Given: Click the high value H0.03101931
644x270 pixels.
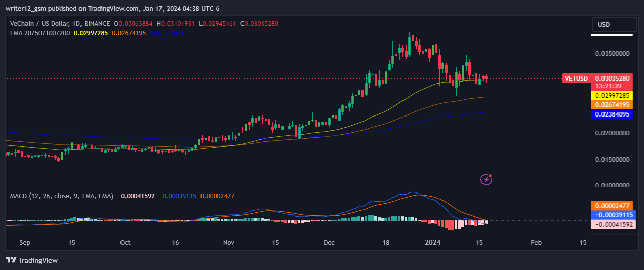Looking at the screenshot, I should [177, 24].
